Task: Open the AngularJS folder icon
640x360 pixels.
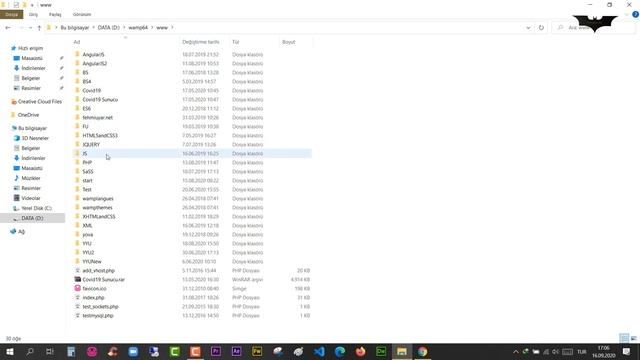Action: coord(77,54)
